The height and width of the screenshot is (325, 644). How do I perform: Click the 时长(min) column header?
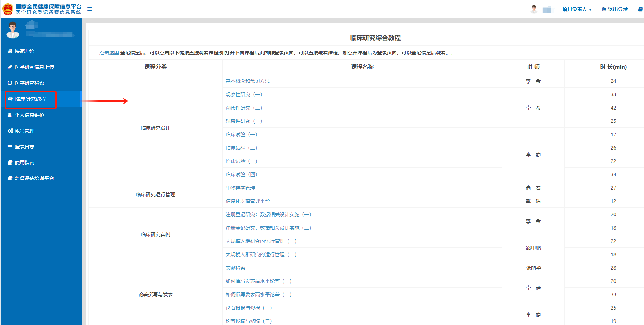[x=613, y=67]
